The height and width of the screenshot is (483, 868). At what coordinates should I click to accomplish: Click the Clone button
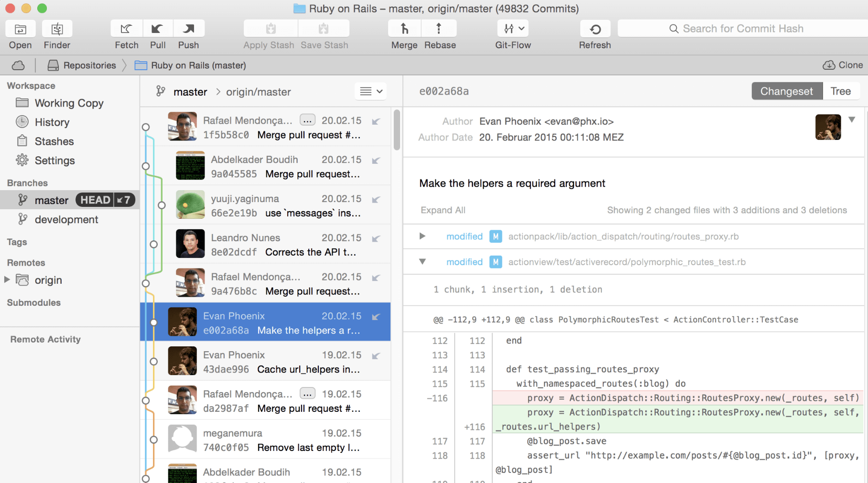point(843,65)
